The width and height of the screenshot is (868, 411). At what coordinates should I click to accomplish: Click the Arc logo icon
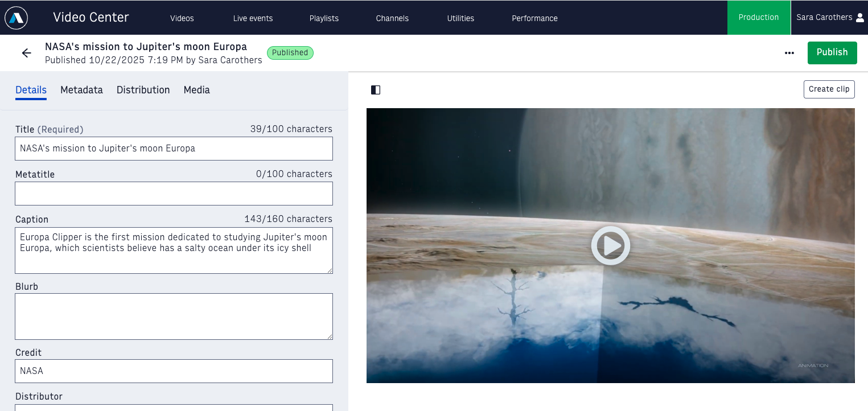coord(16,18)
